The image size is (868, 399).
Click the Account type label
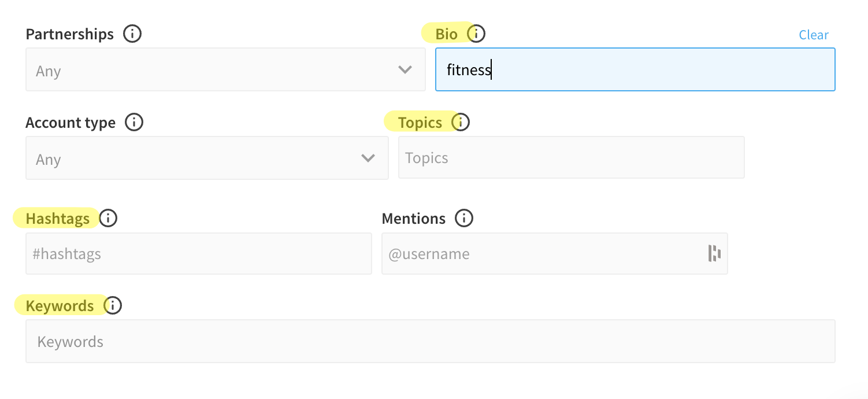tap(71, 123)
